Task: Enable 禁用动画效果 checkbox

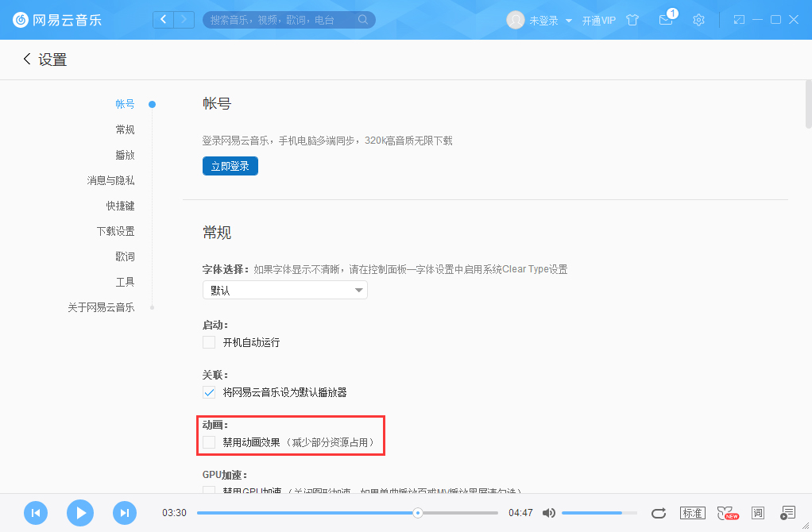Action: pyautogui.click(x=209, y=441)
